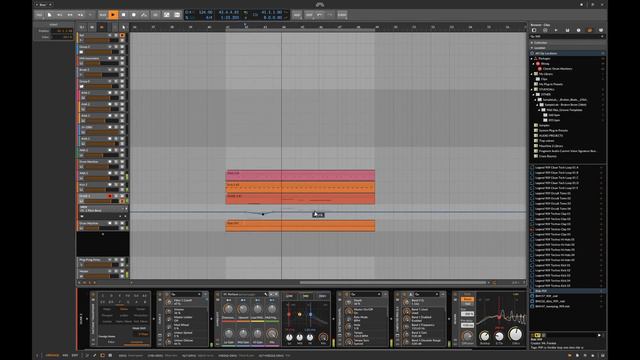Screen dimensions: 640x360
Task: Open the preset dropdown of the fourth device
Action: (366, 294)
